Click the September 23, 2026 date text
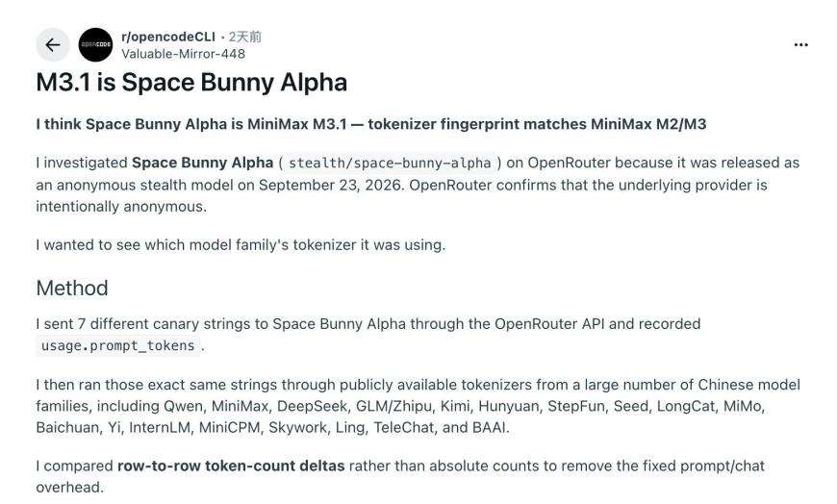The image size is (837, 504). pyautogui.click(x=330, y=185)
